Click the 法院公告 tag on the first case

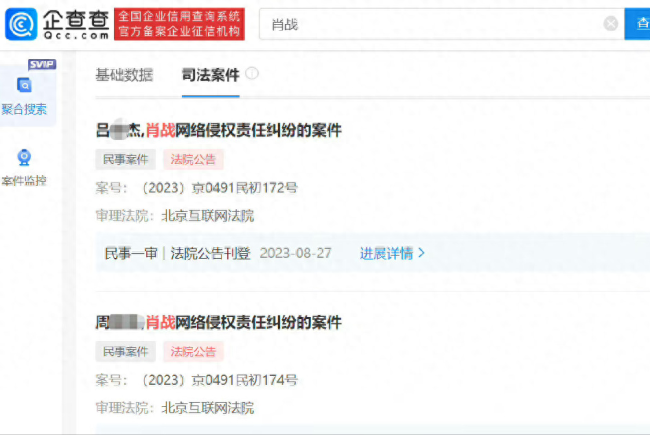coord(193,159)
